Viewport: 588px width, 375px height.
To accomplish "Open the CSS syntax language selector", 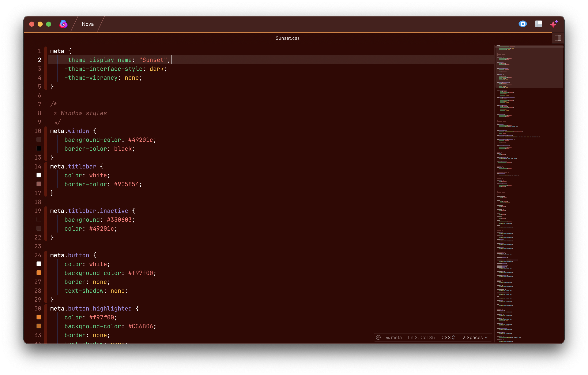I will pyautogui.click(x=448, y=337).
